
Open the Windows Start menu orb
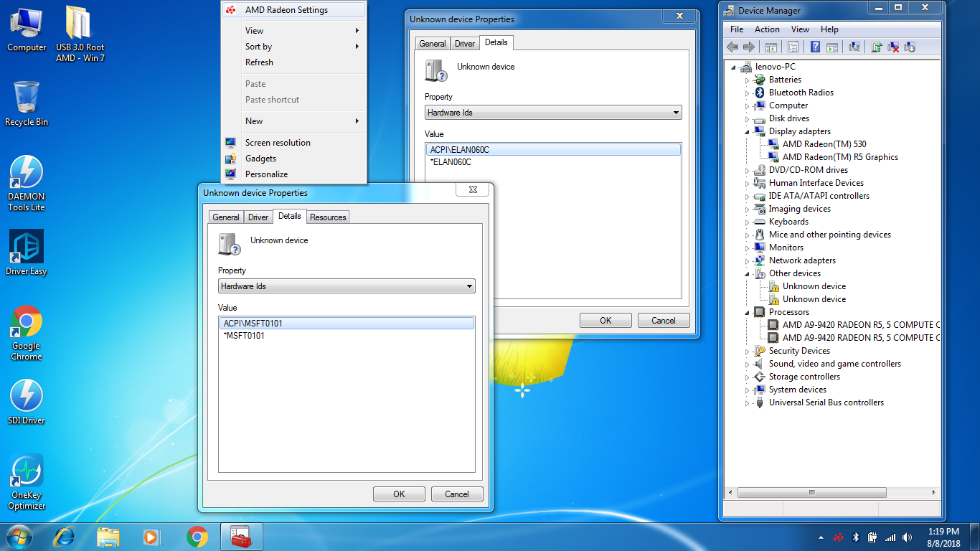(19, 536)
